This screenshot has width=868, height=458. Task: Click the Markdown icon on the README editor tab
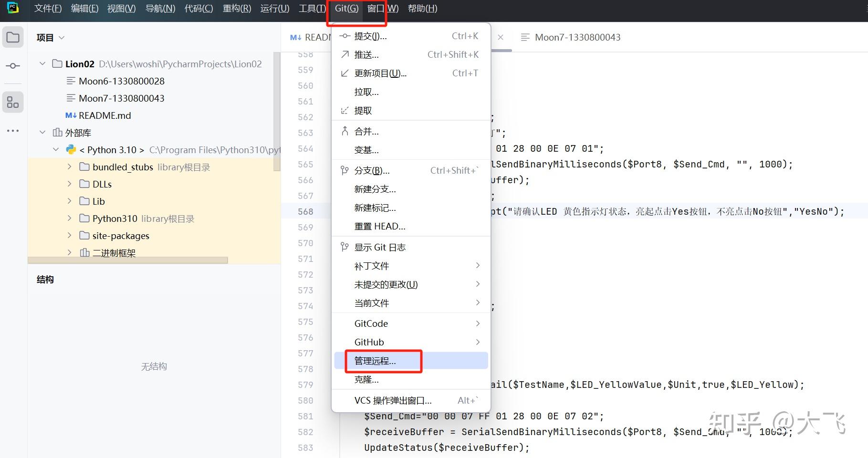(x=295, y=37)
